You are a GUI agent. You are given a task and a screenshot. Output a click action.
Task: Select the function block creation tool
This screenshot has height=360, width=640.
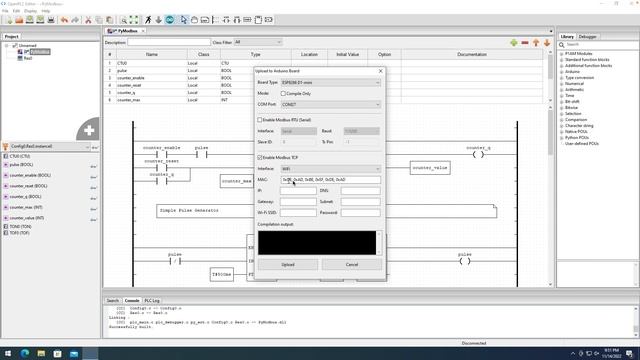[258, 20]
